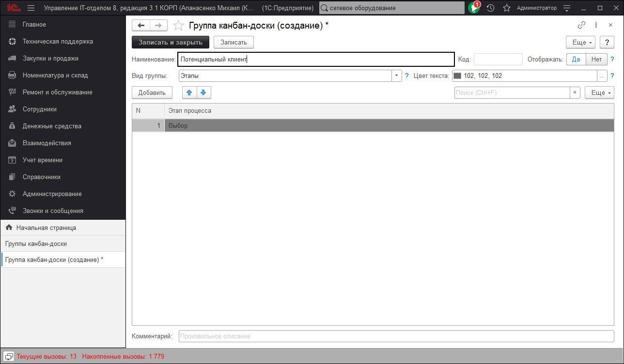Click Записать и закрыть
This screenshot has height=364, width=624.
[x=170, y=42]
